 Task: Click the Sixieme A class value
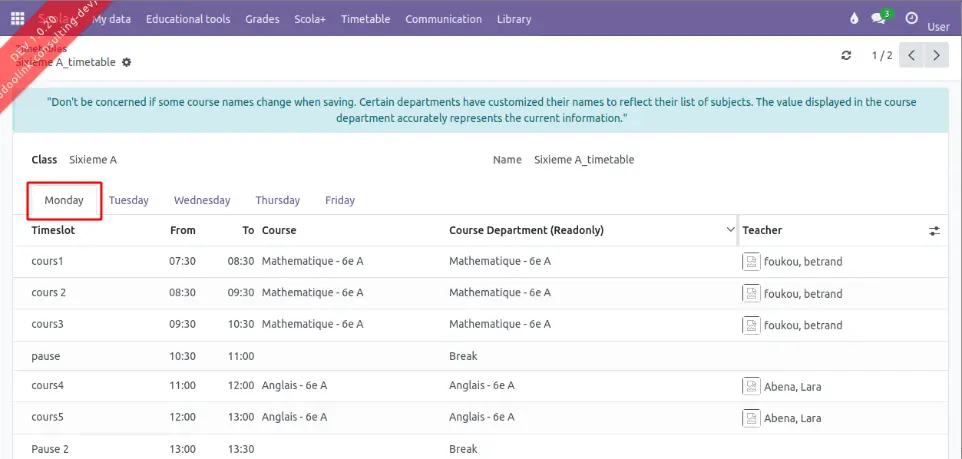93,160
